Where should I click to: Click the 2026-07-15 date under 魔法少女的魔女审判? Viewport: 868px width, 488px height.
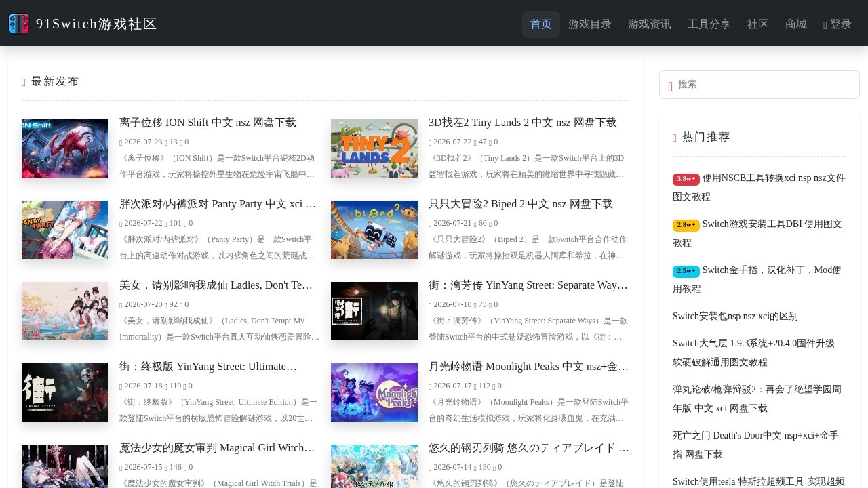(143, 468)
